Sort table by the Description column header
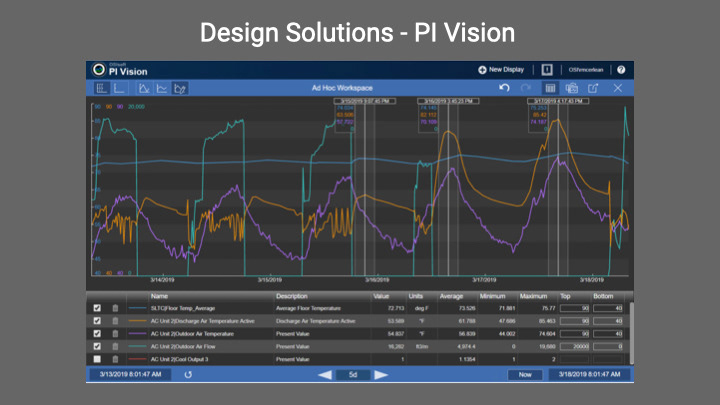Image resolution: width=720 pixels, height=405 pixels. (x=292, y=296)
